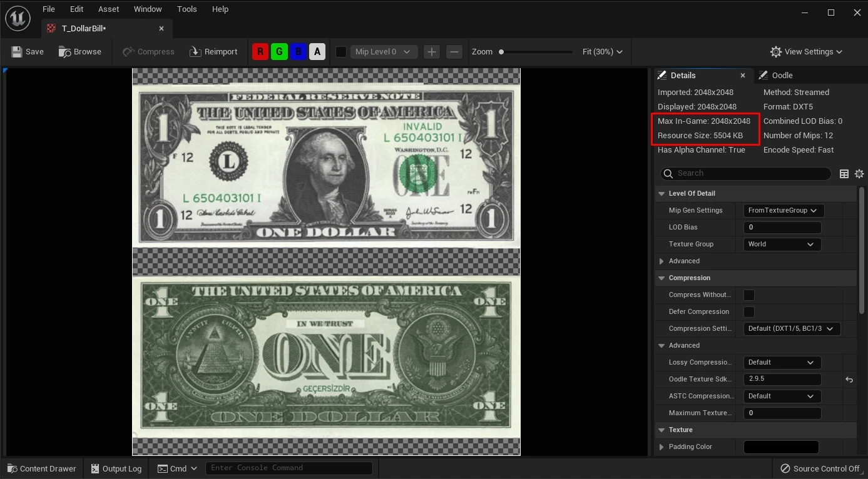Open the Help menu

click(x=220, y=9)
